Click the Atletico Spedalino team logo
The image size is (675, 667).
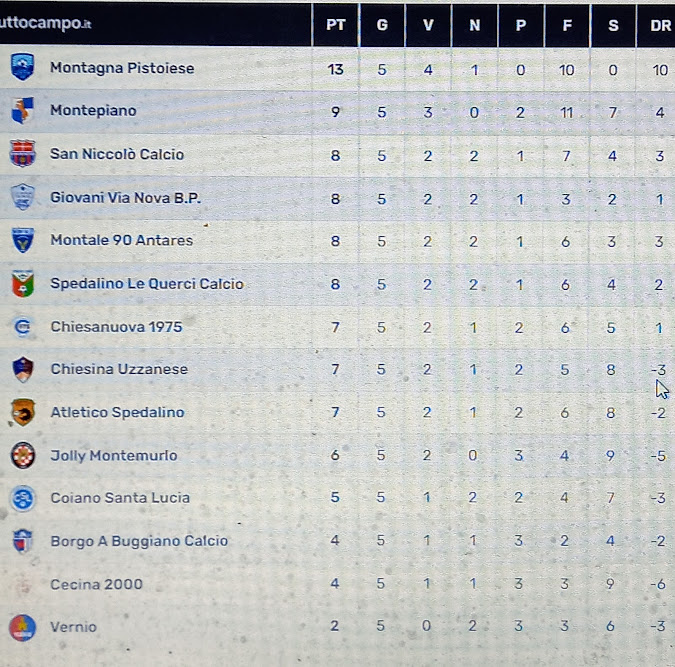click(22, 412)
